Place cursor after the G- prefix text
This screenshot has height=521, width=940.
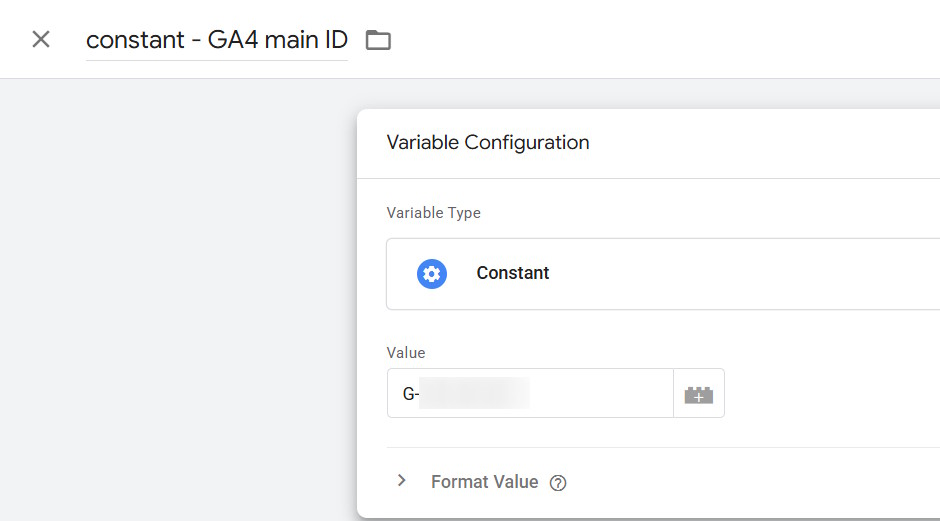click(x=419, y=394)
